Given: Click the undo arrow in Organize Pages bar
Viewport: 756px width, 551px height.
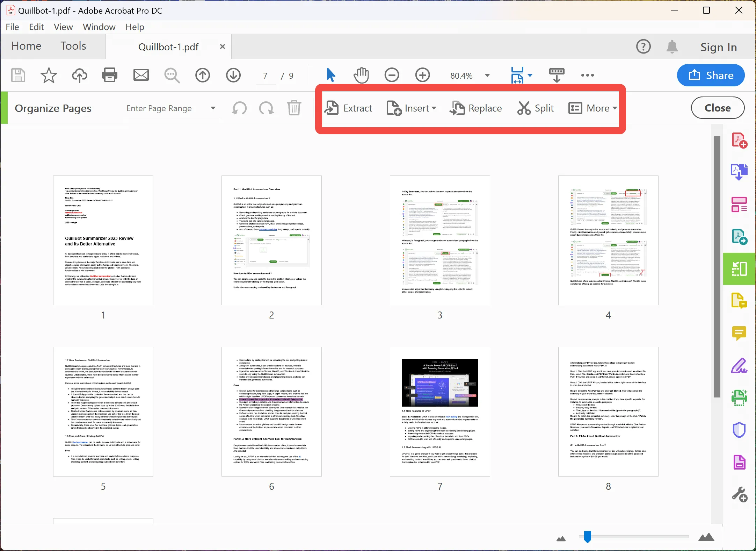Looking at the screenshot, I should (x=239, y=108).
